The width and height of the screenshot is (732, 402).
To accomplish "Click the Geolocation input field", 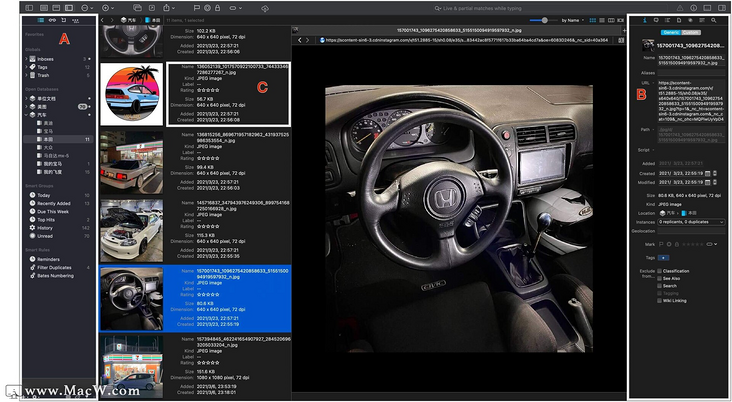I will tap(691, 231).
